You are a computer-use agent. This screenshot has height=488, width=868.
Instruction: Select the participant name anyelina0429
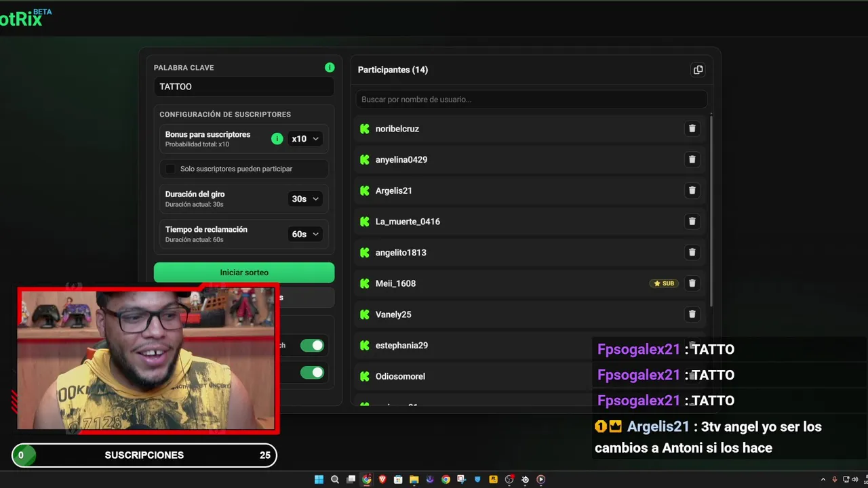pos(401,160)
